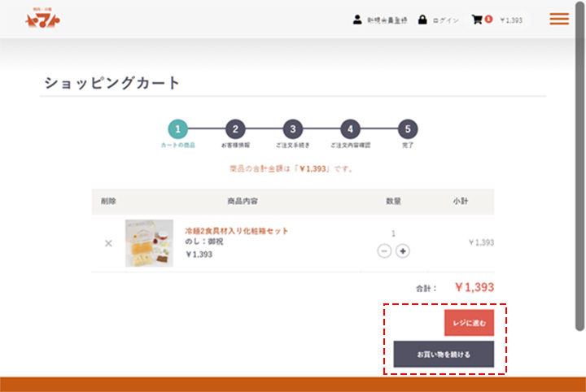
Task: Increase quantity with the plus button
Action: 402,250
